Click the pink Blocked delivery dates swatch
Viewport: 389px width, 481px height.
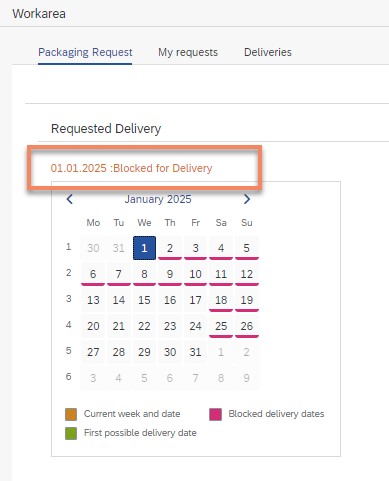pyautogui.click(x=216, y=414)
